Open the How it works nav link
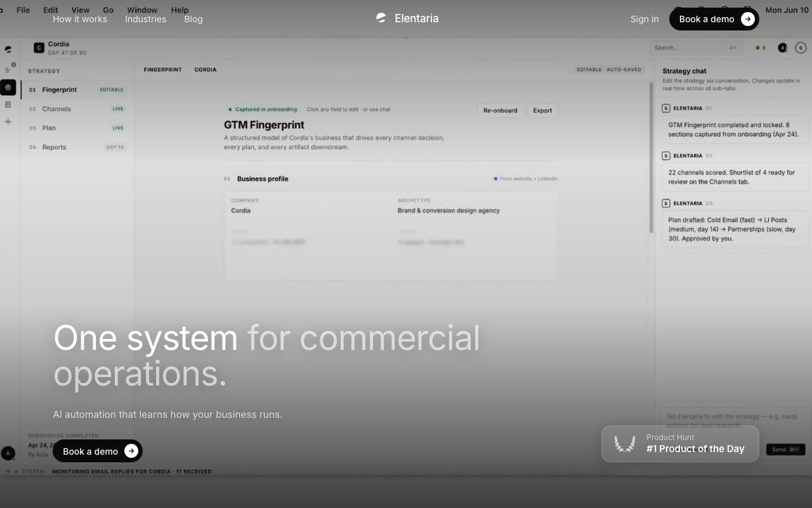This screenshot has height=508, width=812. [x=80, y=19]
